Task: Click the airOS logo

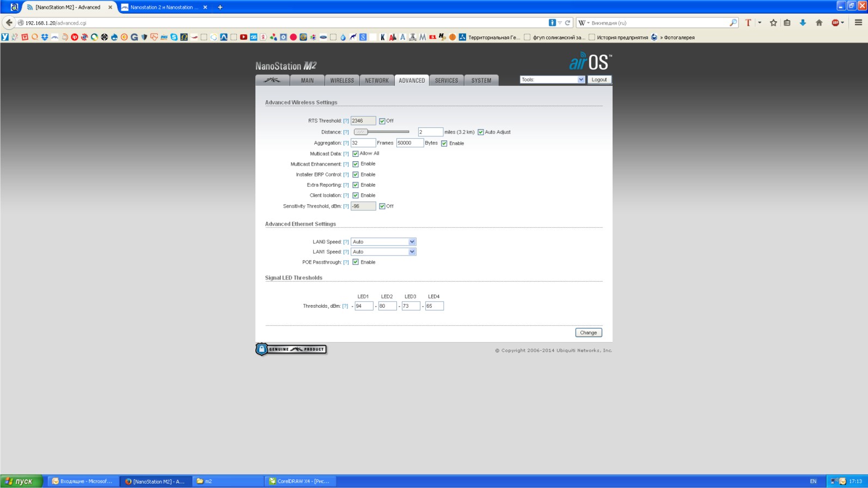Action: (590, 62)
